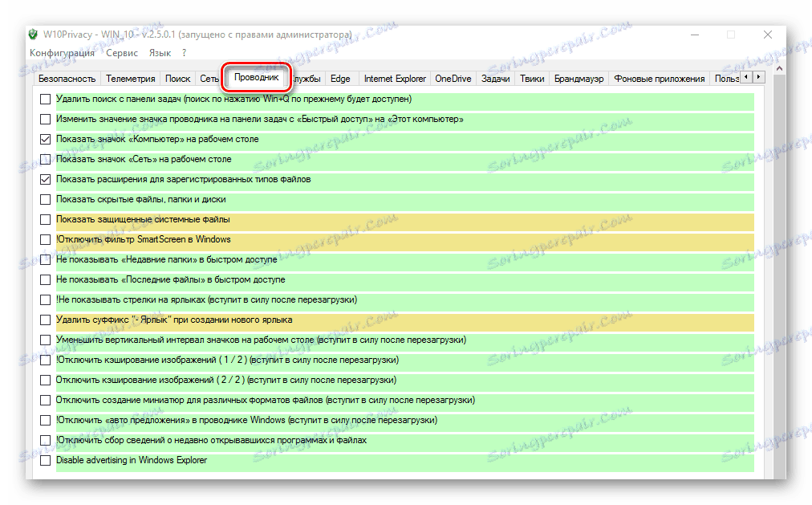Uncheck showing extensions for registered file types
The height and width of the screenshot is (505, 812).
pyautogui.click(x=45, y=179)
